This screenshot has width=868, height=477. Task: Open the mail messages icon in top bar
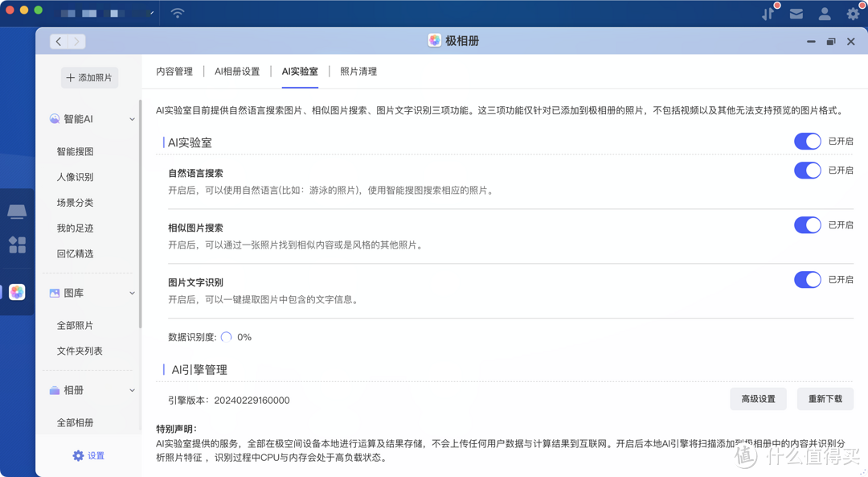pos(796,14)
